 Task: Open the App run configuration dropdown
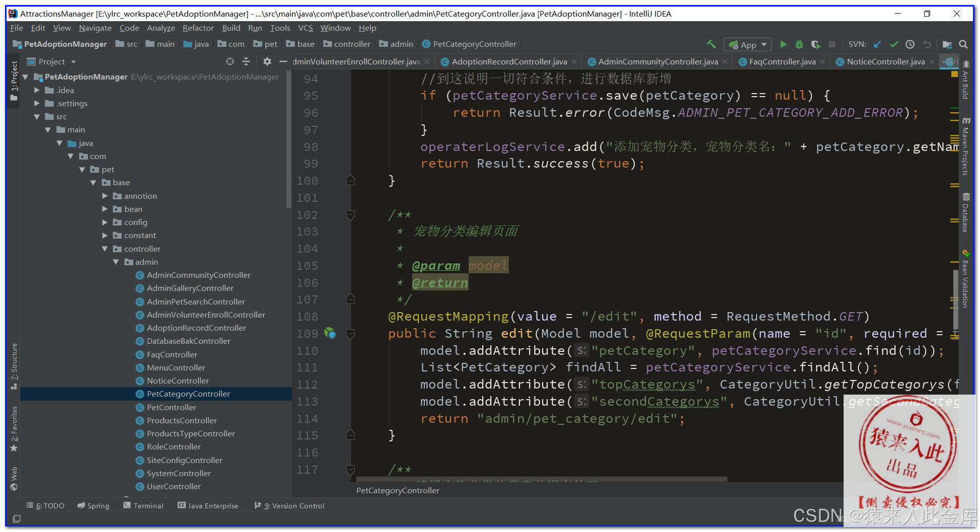747,45
